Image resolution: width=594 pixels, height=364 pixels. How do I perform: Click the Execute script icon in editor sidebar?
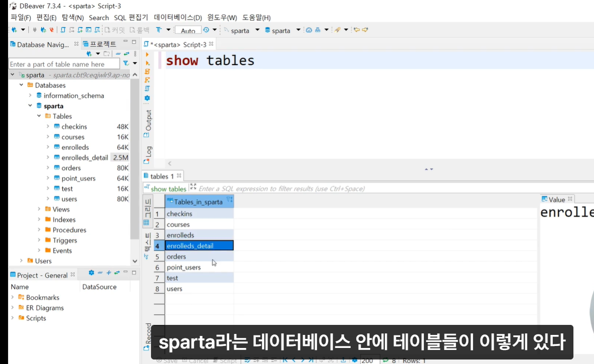pyautogui.click(x=147, y=71)
